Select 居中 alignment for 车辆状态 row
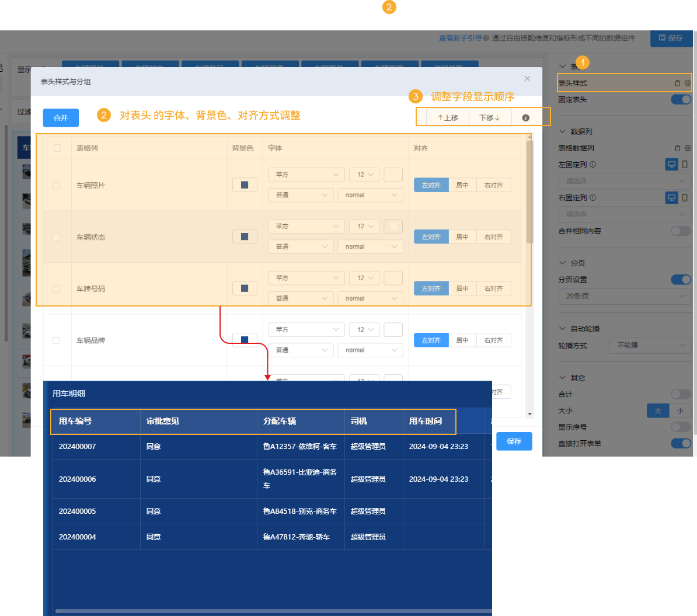The width and height of the screenshot is (697, 616). coord(462,236)
